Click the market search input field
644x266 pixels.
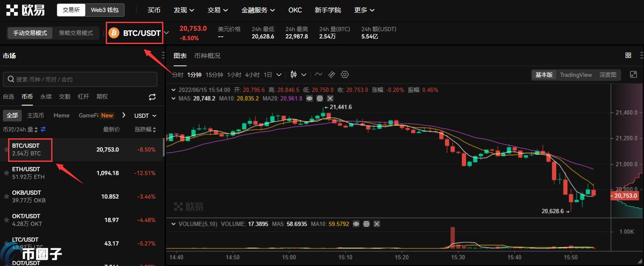point(80,79)
